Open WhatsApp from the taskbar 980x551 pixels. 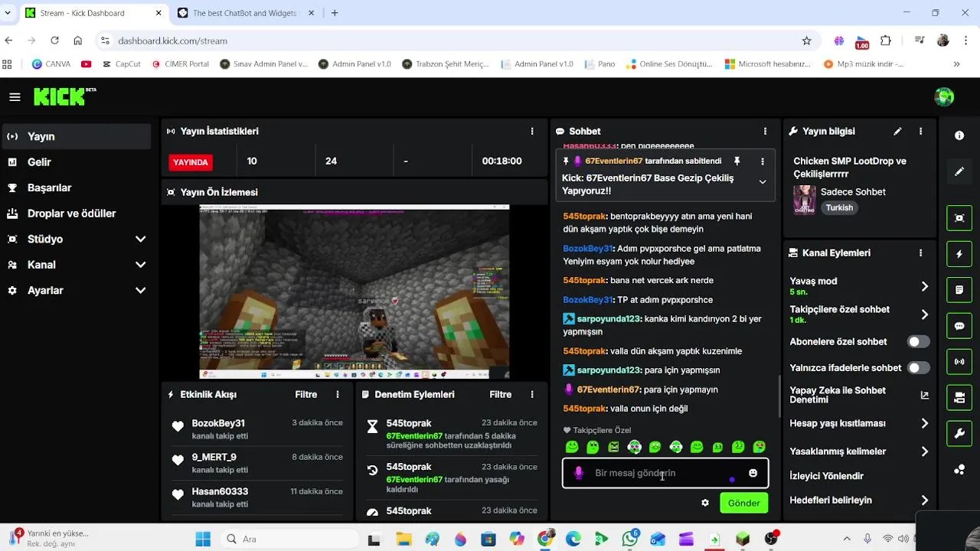click(630, 540)
